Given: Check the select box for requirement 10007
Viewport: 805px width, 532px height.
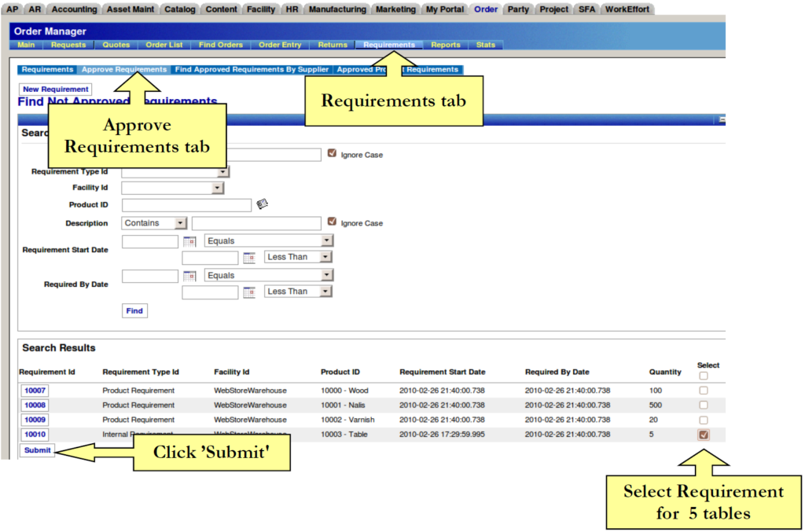Looking at the screenshot, I should point(704,391).
